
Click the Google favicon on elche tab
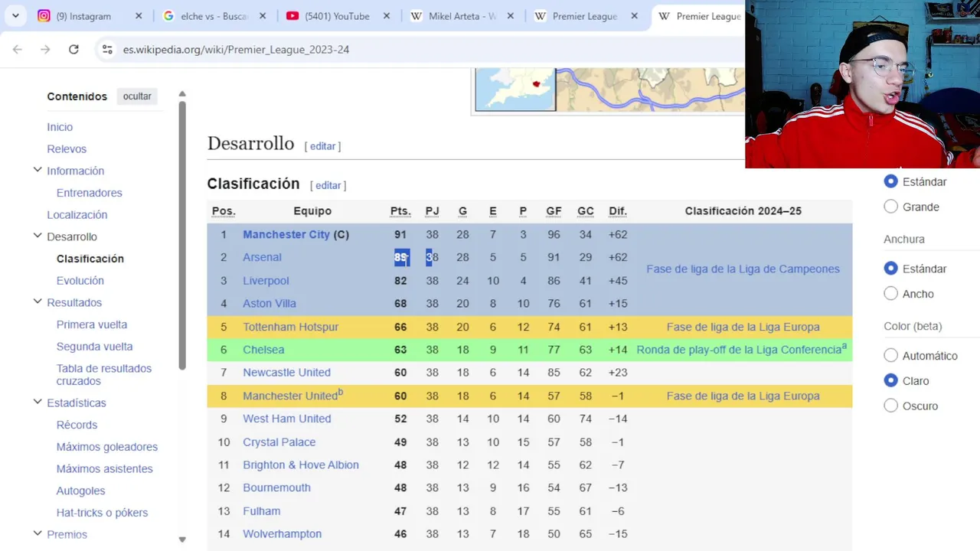coord(168,16)
